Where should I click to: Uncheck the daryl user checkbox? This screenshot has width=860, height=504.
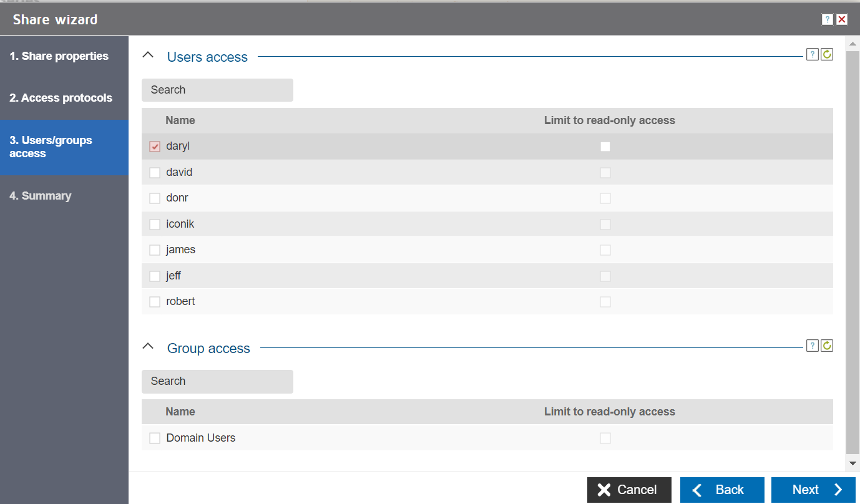155,147
